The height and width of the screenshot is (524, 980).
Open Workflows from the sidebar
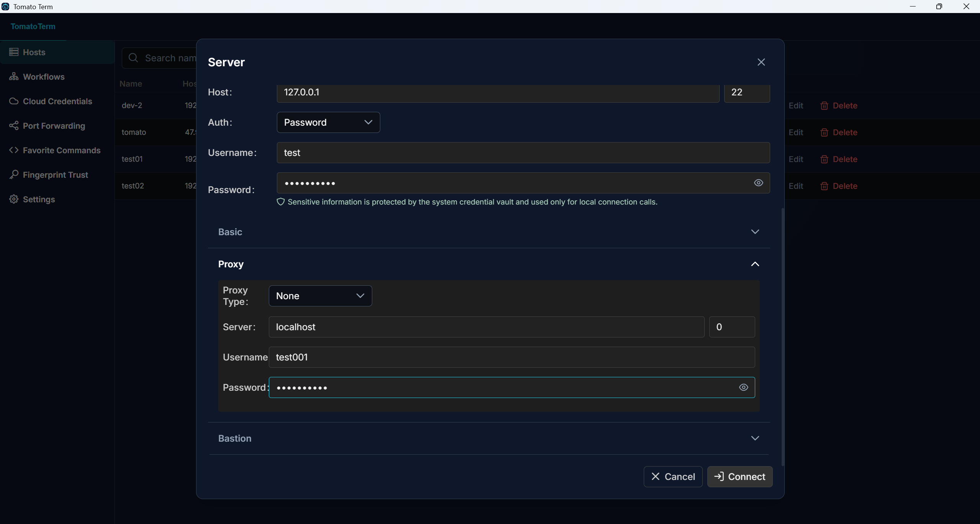pos(57,77)
